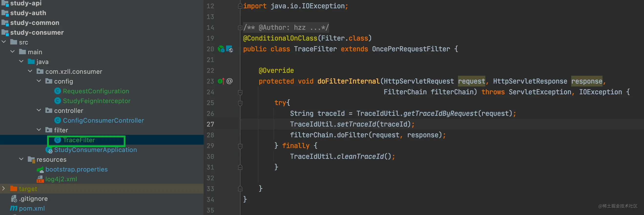Click doFilterInternal method name

point(348,81)
